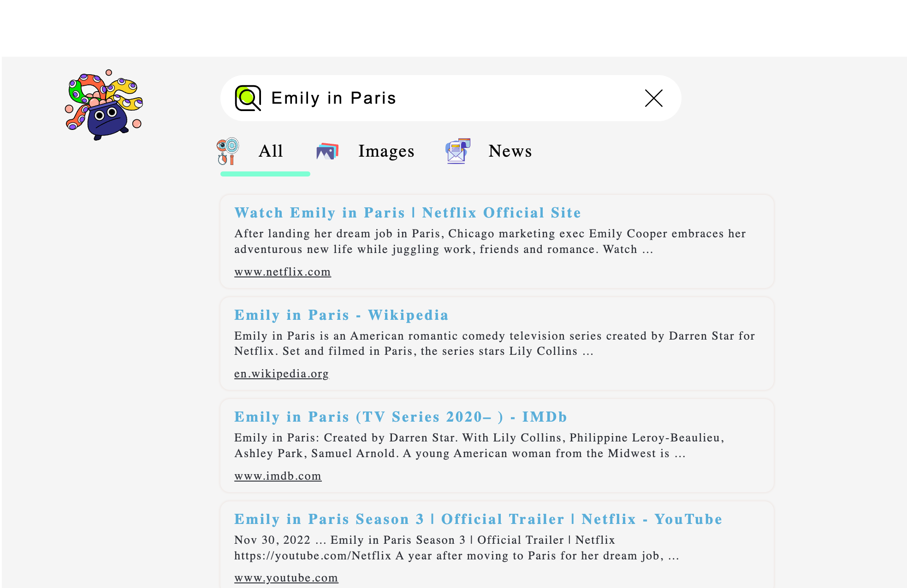The height and width of the screenshot is (588, 907).
Task: Open the Emily in Paris IMDb result
Action: tap(400, 417)
